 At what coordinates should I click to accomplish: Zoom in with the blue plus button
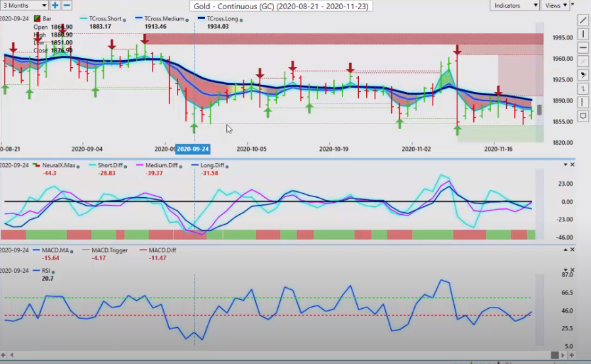[55, 5]
